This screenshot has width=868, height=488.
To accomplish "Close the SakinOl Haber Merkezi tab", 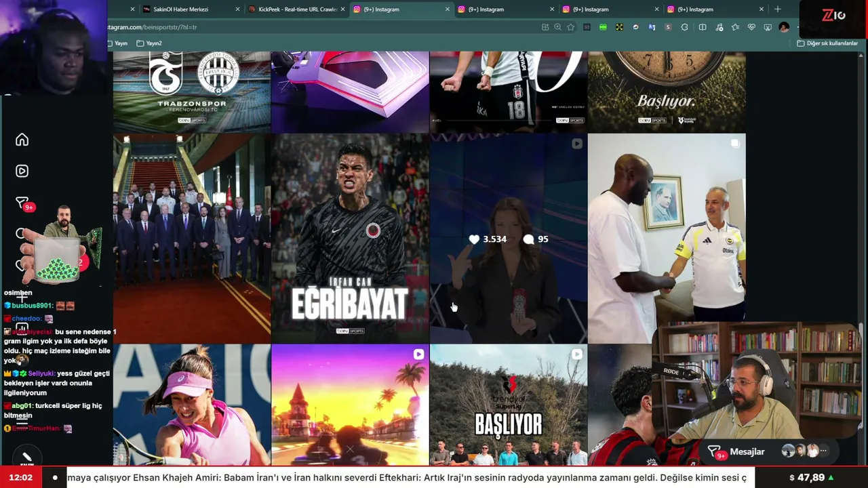I will pyautogui.click(x=237, y=9).
